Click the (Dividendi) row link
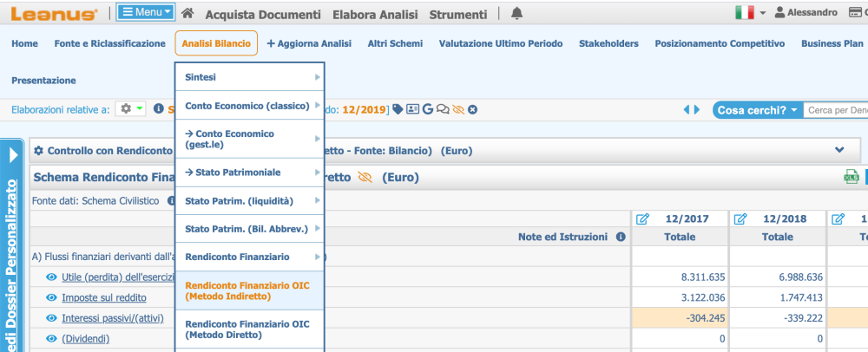Viewport: 868px width, 352px height. click(85, 338)
